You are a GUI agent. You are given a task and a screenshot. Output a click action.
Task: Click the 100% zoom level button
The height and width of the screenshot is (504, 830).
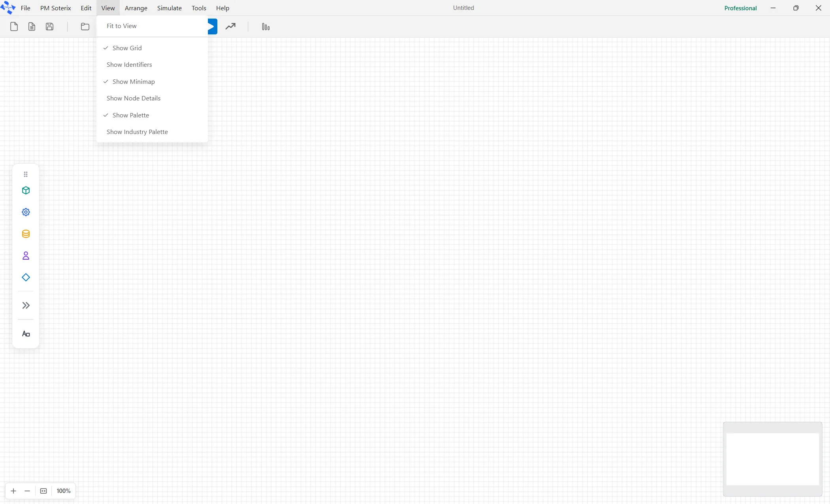[63, 491]
